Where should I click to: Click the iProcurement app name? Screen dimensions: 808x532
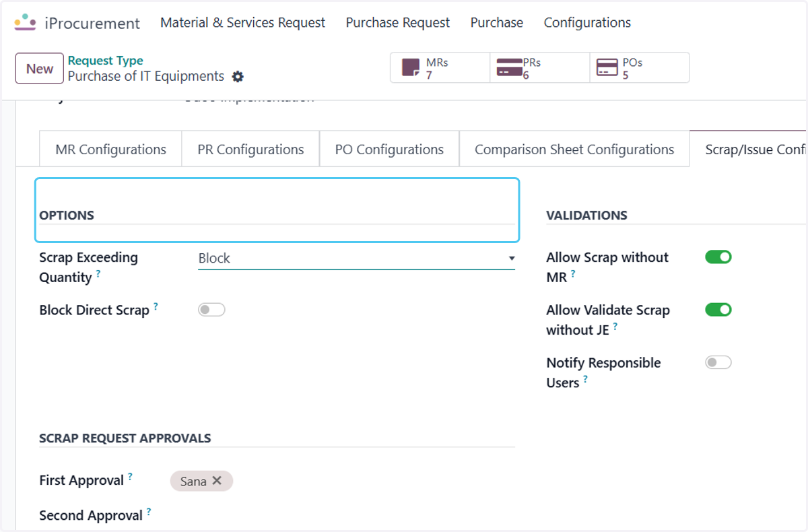click(x=92, y=23)
